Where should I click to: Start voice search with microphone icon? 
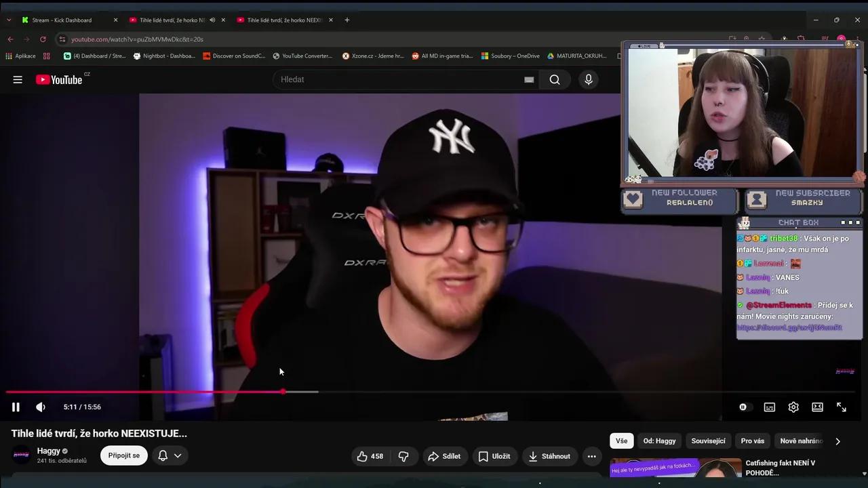pyautogui.click(x=589, y=79)
